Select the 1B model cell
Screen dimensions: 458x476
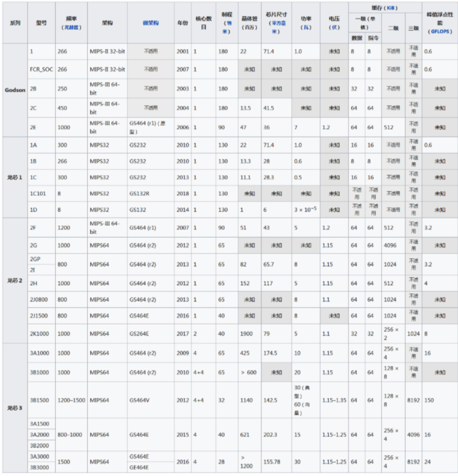[41, 161]
